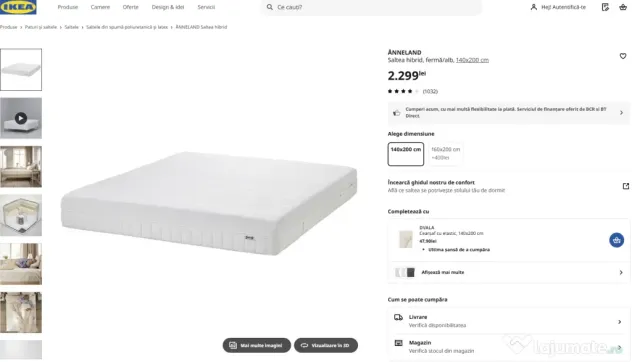This screenshot has width=632, height=362.
Task: Open the Produse menu
Action: [x=68, y=7]
